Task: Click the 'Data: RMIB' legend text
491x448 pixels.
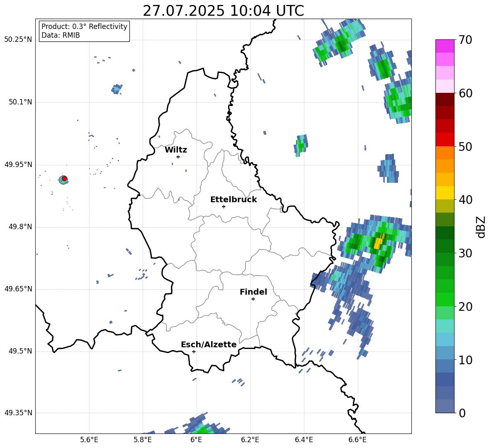Action: (61, 35)
